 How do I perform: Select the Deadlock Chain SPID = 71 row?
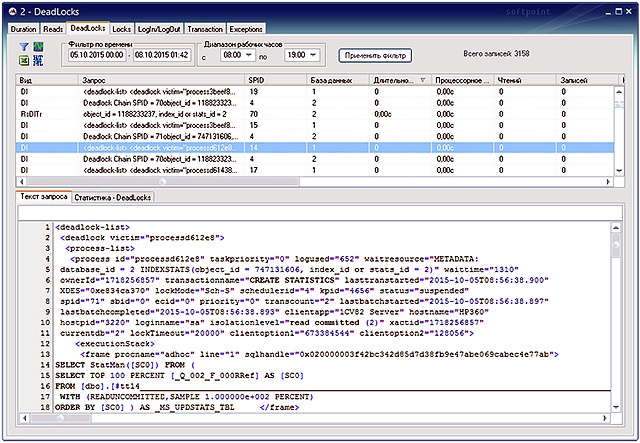point(315,136)
